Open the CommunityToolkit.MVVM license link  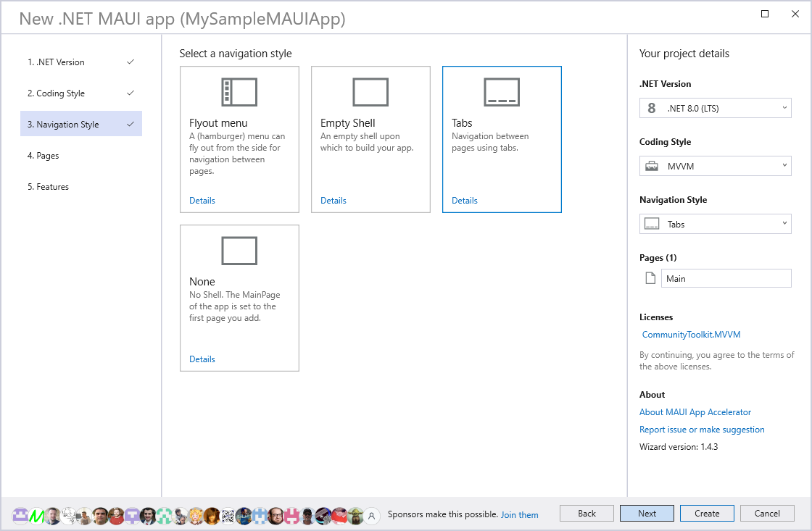pos(691,335)
